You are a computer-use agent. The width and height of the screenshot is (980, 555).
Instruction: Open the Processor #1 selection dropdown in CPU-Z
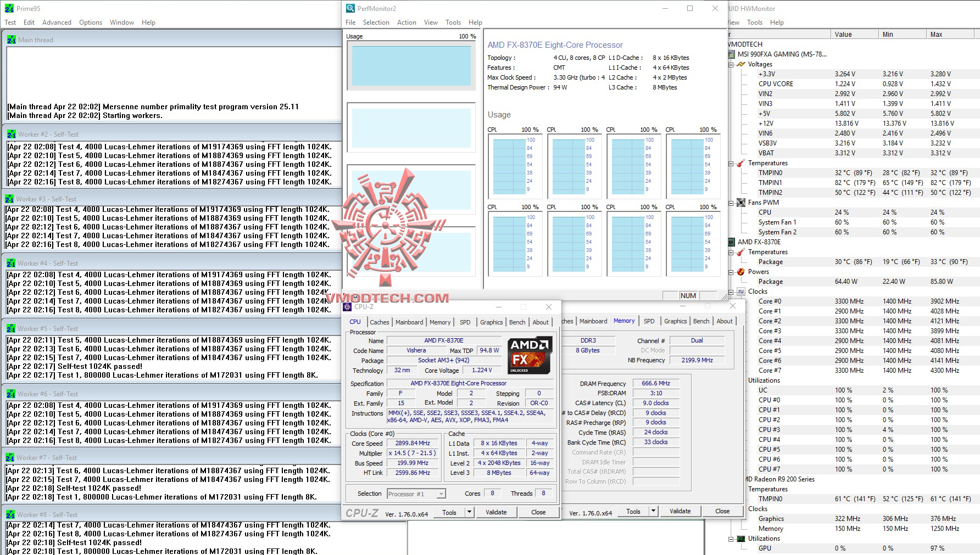[441, 494]
